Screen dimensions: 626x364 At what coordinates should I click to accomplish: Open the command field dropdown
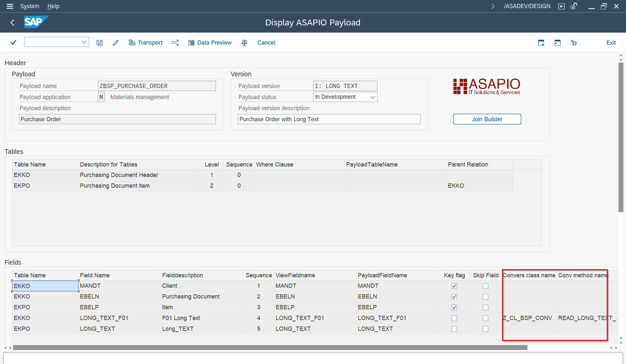click(x=84, y=42)
